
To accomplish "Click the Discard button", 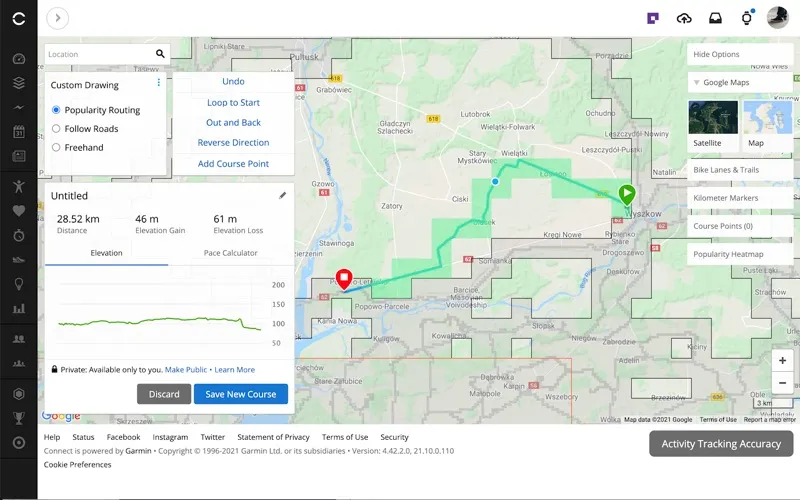I will coord(164,394).
